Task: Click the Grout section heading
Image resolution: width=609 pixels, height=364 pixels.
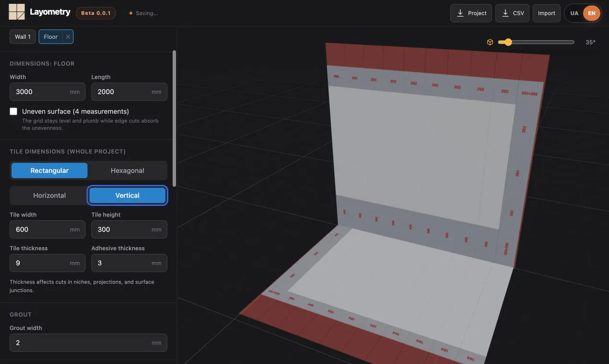Action: pyautogui.click(x=21, y=315)
